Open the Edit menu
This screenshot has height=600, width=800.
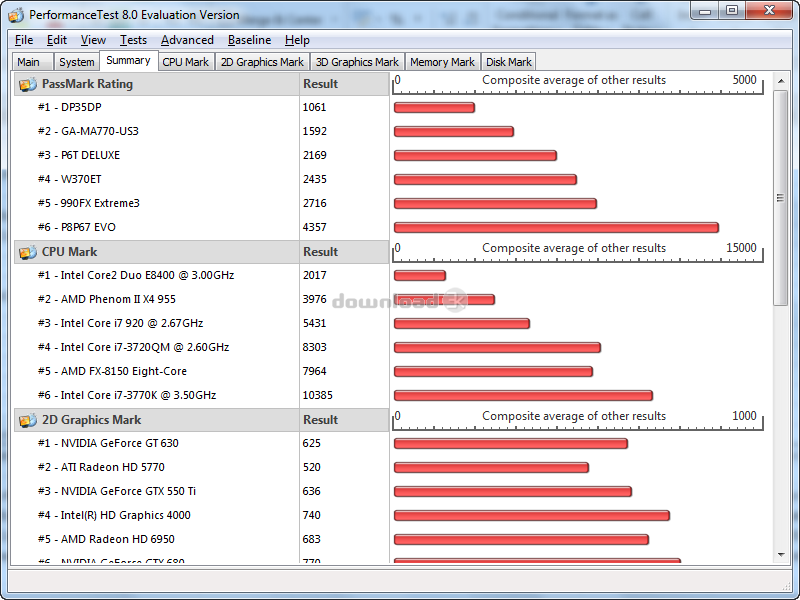click(x=57, y=40)
